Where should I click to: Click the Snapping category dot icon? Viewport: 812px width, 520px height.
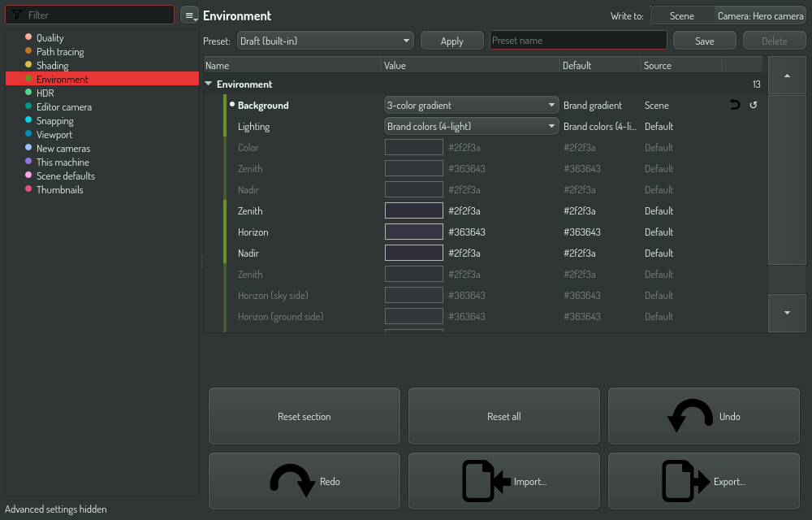tap(28, 120)
